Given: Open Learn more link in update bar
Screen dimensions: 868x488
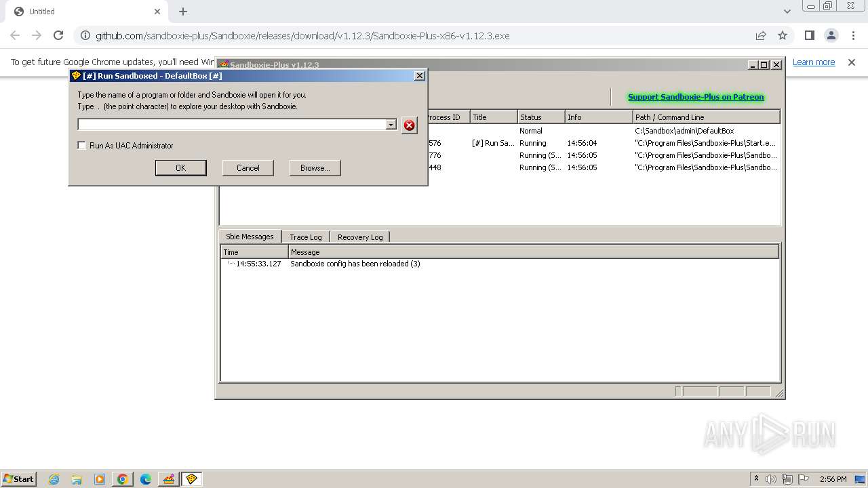Looking at the screenshot, I should click(x=814, y=62).
